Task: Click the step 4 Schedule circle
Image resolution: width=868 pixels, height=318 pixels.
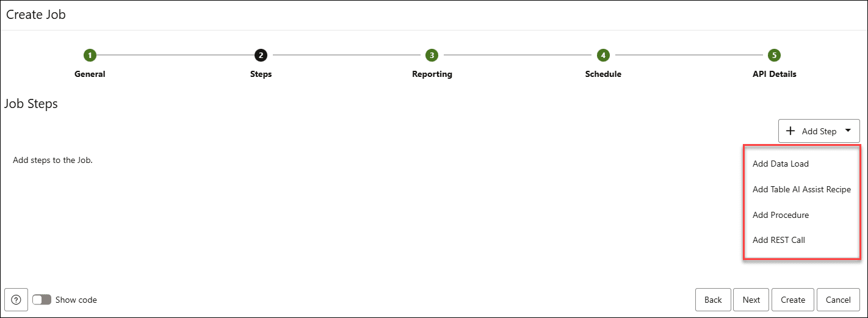Action: tap(603, 56)
